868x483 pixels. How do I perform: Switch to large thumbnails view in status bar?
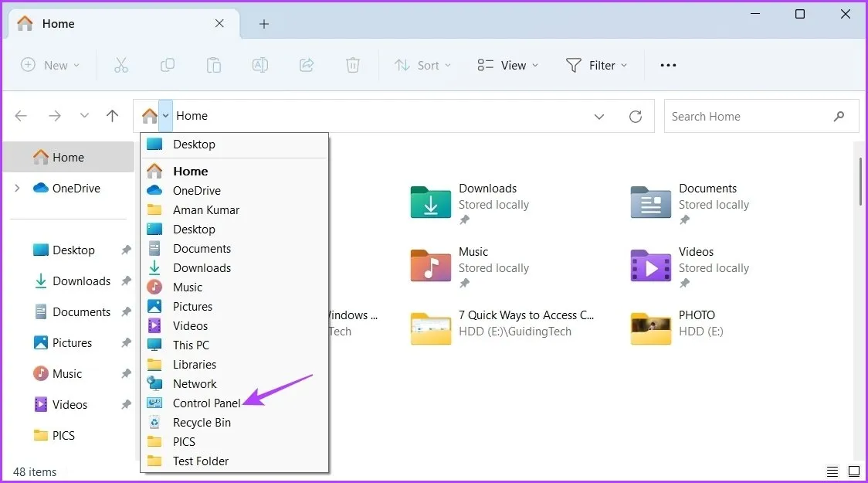(853, 471)
